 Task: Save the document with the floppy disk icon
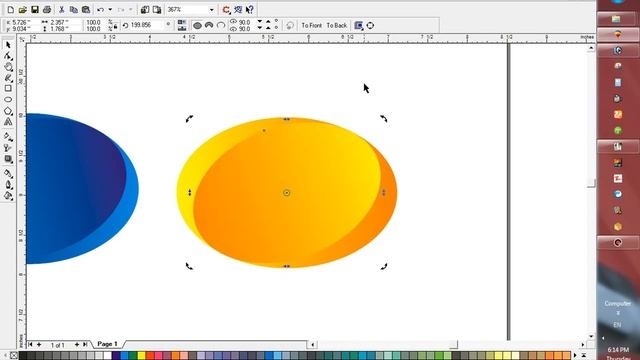click(x=35, y=9)
